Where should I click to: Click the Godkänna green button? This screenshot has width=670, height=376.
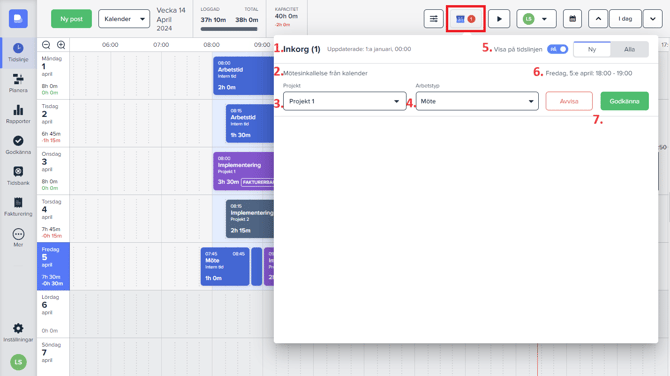624,101
